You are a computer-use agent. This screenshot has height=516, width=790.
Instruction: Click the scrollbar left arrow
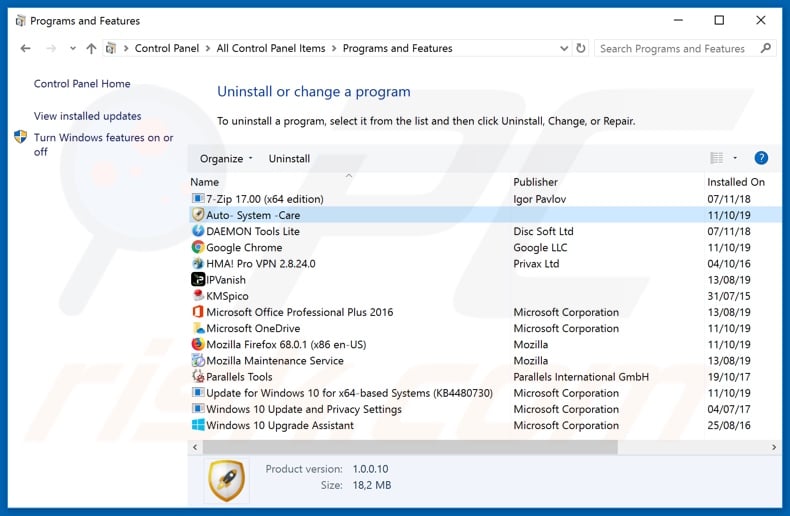click(x=195, y=447)
